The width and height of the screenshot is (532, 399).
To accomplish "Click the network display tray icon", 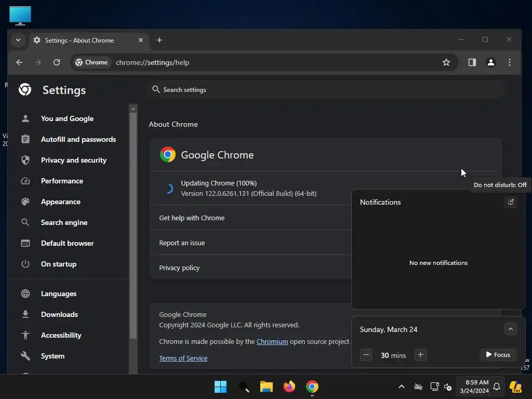I will coord(435,387).
